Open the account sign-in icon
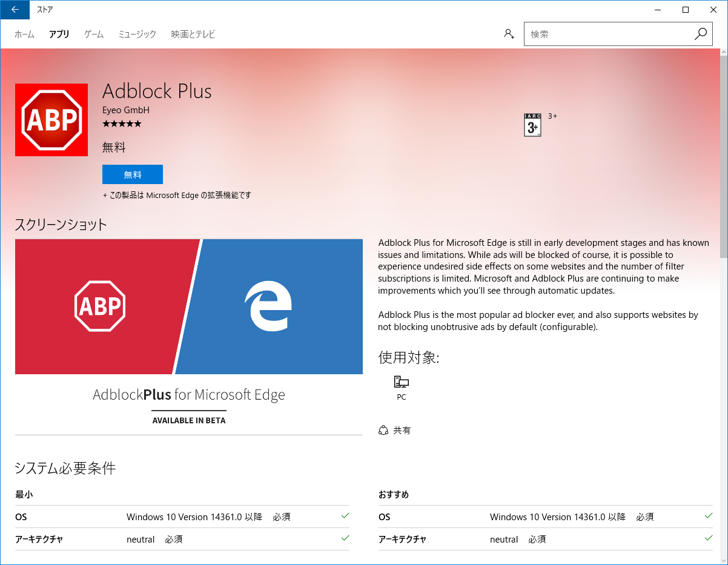The image size is (728, 565). [509, 34]
